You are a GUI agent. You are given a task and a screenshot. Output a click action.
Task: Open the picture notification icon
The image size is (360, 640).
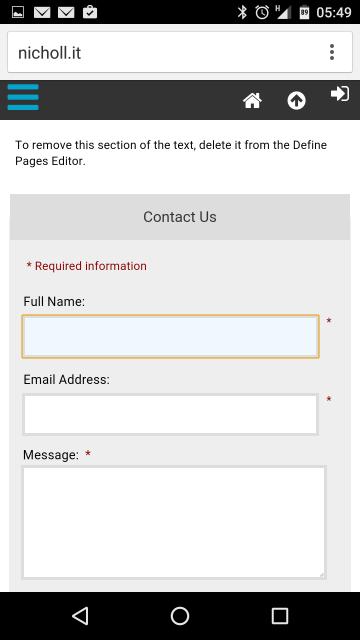18,13
